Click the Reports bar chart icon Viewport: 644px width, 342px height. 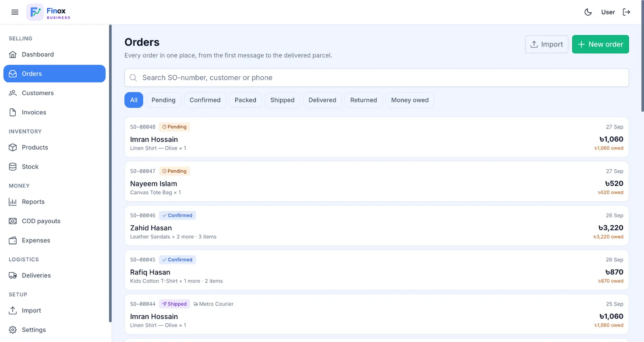[13, 202]
